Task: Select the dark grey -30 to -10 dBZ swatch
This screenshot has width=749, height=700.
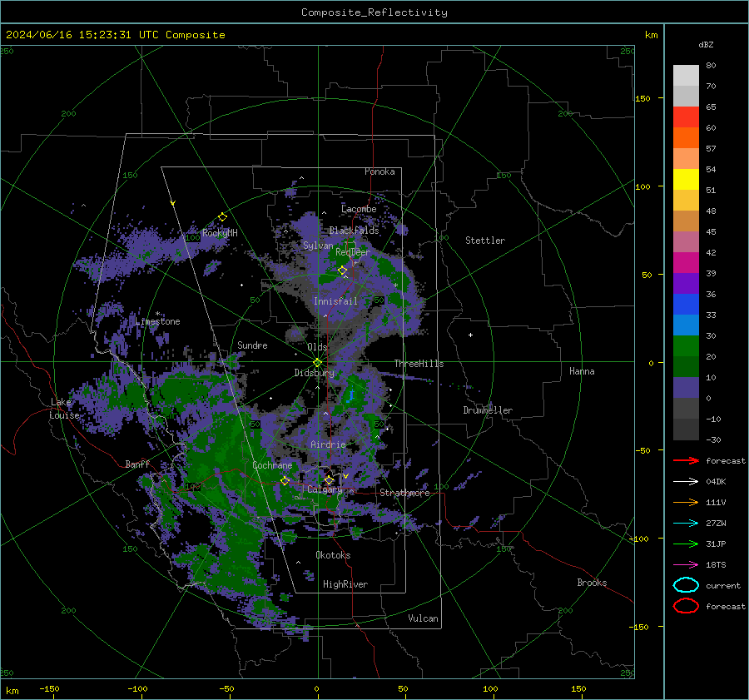Action: click(686, 429)
